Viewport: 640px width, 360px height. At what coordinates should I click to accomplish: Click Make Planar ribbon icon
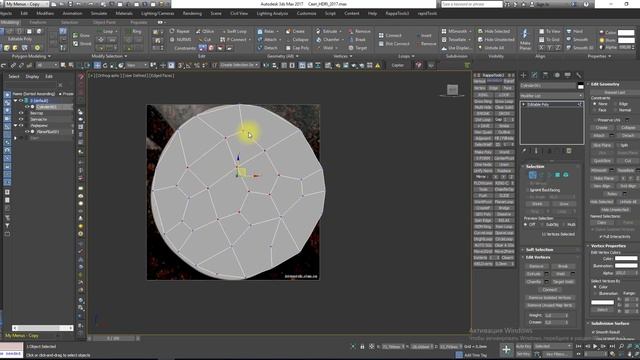[x=525, y=39]
